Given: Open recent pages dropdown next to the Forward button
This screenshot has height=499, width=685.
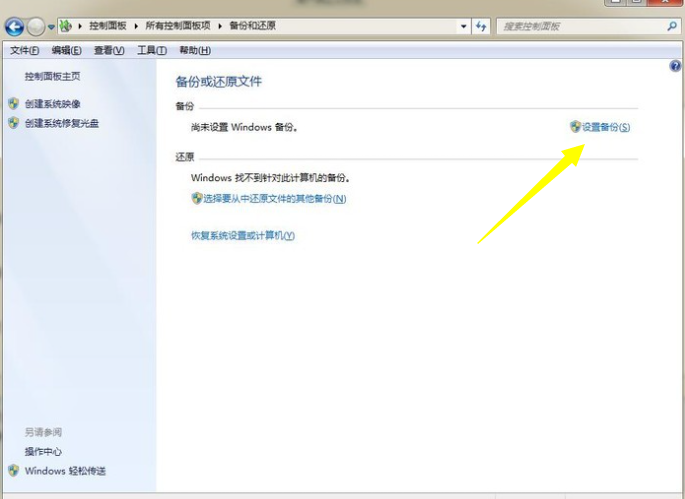Looking at the screenshot, I should coord(51,27).
